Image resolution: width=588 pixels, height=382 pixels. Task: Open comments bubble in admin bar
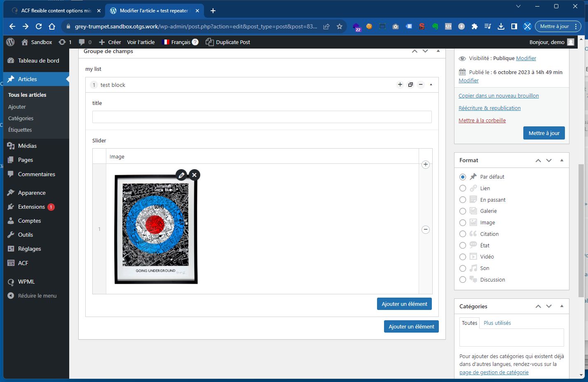[84, 42]
